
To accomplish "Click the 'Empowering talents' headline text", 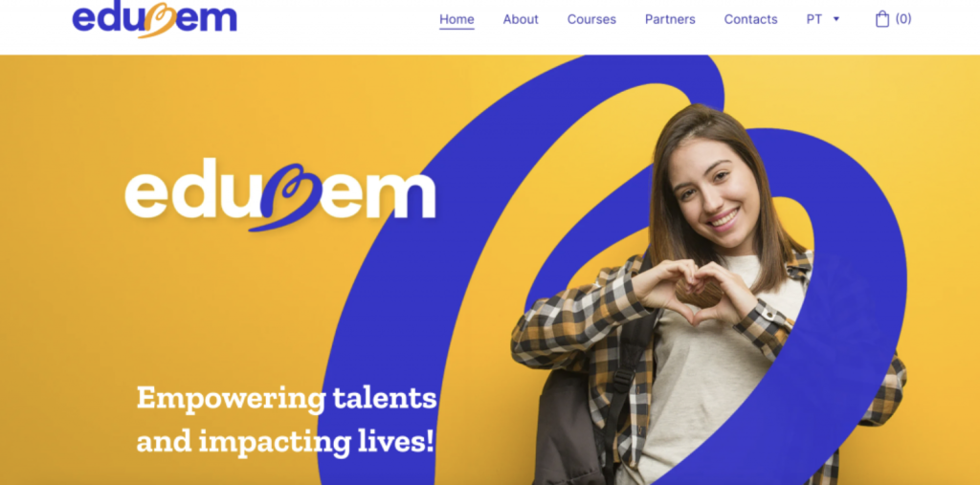I will 286,398.
